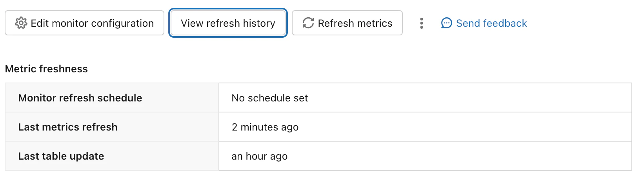644x184 pixels.
Task: Open View refresh history
Action: tap(228, 23)
